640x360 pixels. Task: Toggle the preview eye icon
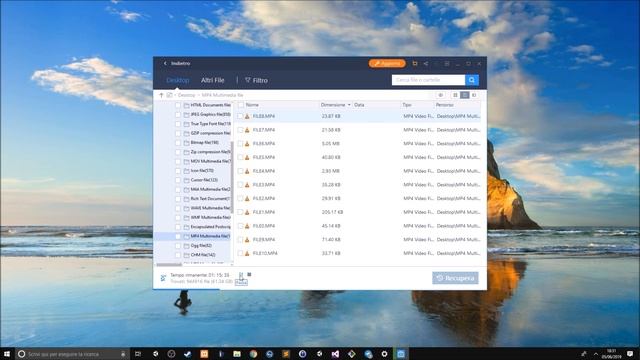pos(440,95)
